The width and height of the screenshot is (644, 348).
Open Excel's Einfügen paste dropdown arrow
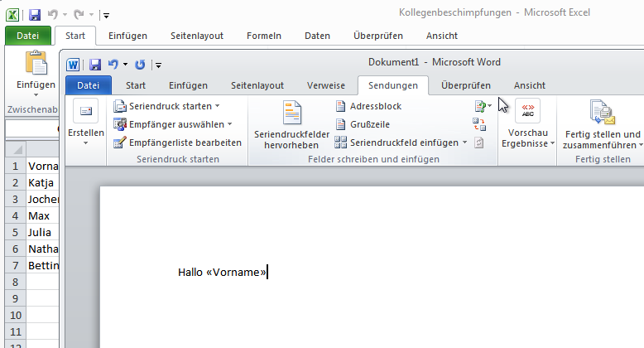tap(36, 95)
